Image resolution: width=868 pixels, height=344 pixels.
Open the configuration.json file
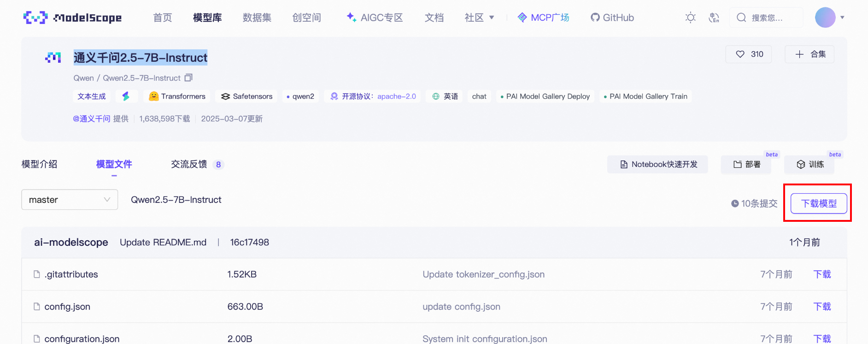(82, 339)
